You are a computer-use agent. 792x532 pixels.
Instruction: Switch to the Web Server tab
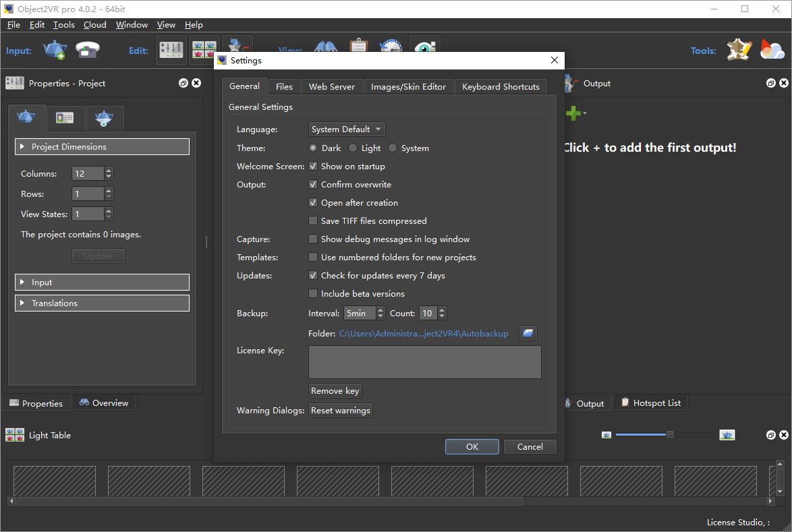click(x=332, y=86)
